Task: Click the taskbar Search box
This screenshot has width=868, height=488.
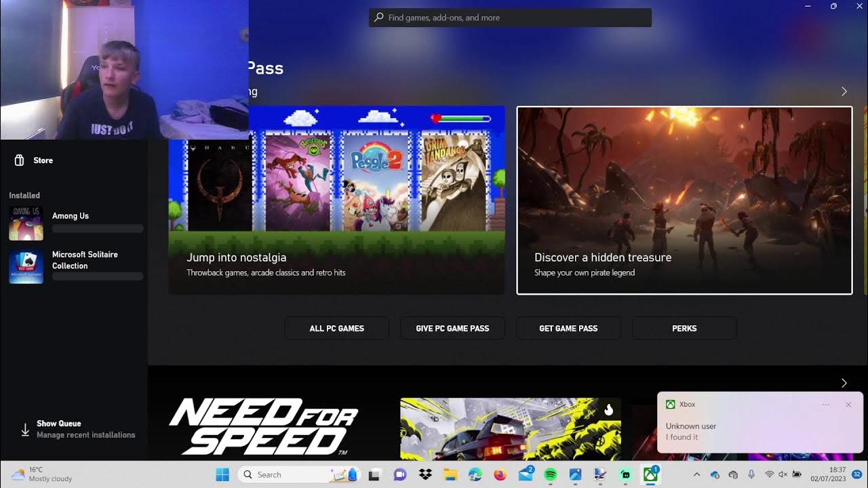Action: point(299,474)
